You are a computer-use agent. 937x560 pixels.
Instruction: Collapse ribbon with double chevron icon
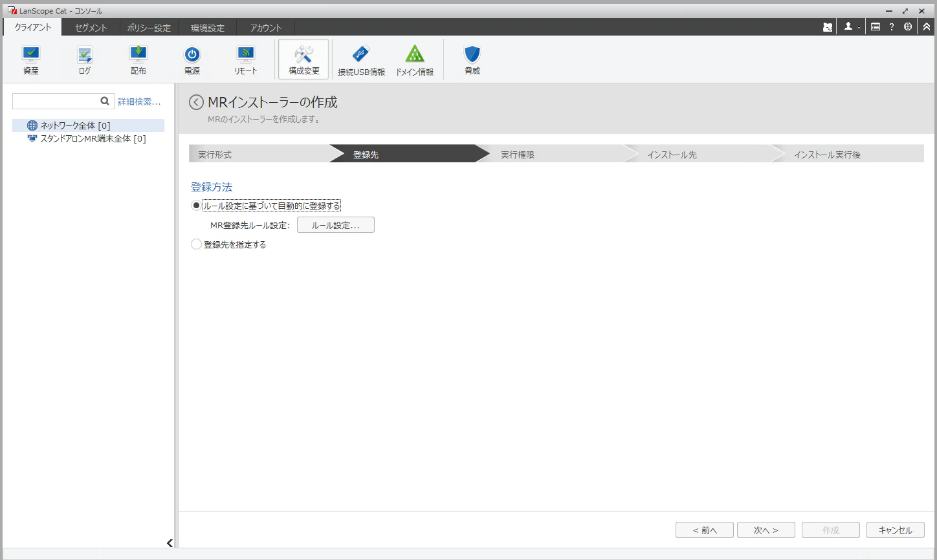[x=927, y=27]
